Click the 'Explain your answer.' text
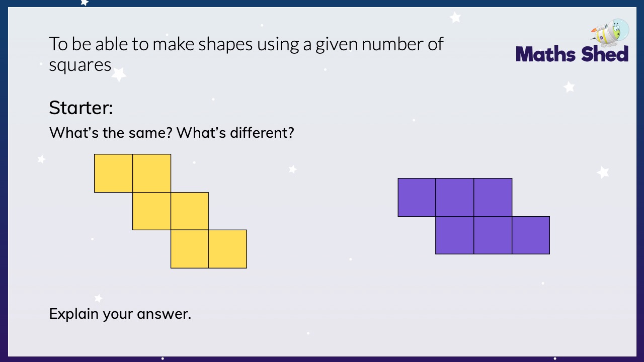This screenshot has height=362, width=644. 120,314
